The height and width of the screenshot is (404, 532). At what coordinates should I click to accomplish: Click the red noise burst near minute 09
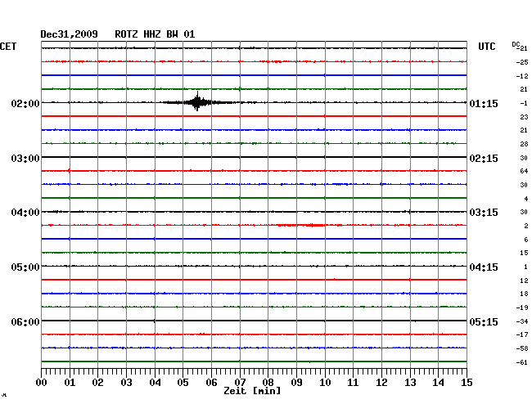(300, 225)
